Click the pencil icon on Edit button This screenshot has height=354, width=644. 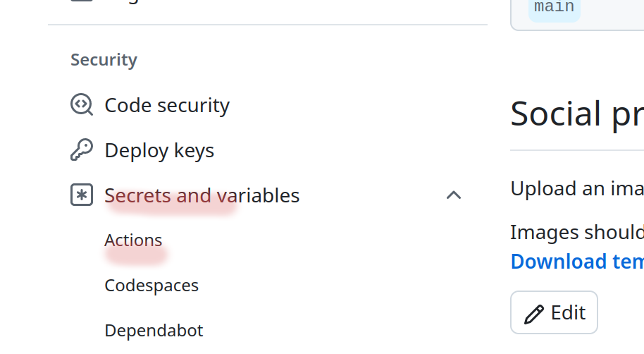(x=535, y=313)
